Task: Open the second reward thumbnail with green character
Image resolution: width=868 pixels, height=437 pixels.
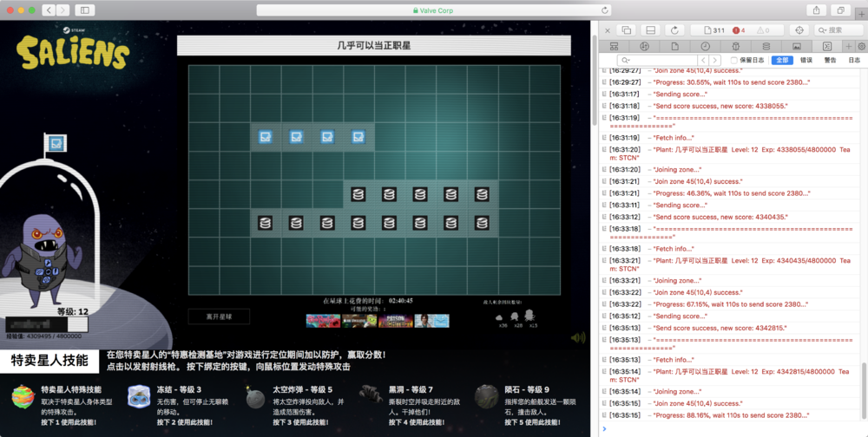Action: click(359, 321)
